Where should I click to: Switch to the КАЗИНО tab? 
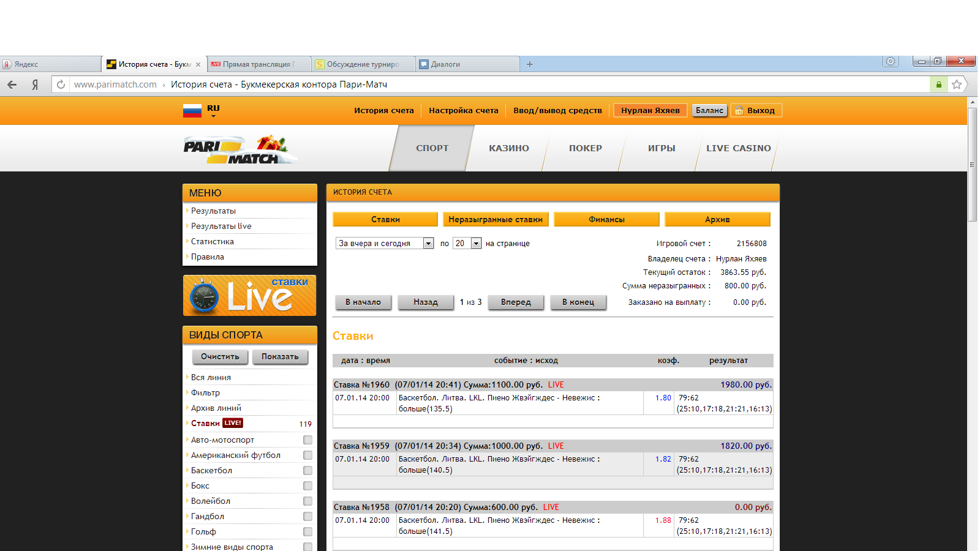[508, 148]
